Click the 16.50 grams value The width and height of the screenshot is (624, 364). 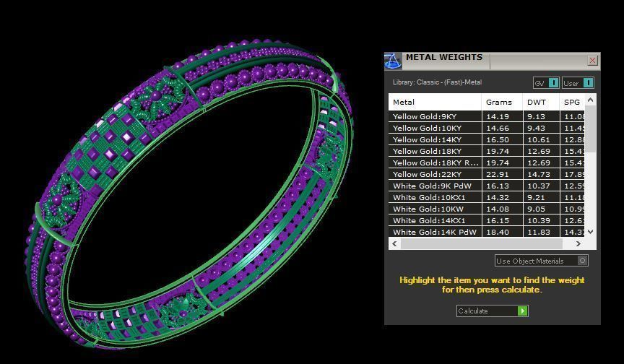(498, 139)
